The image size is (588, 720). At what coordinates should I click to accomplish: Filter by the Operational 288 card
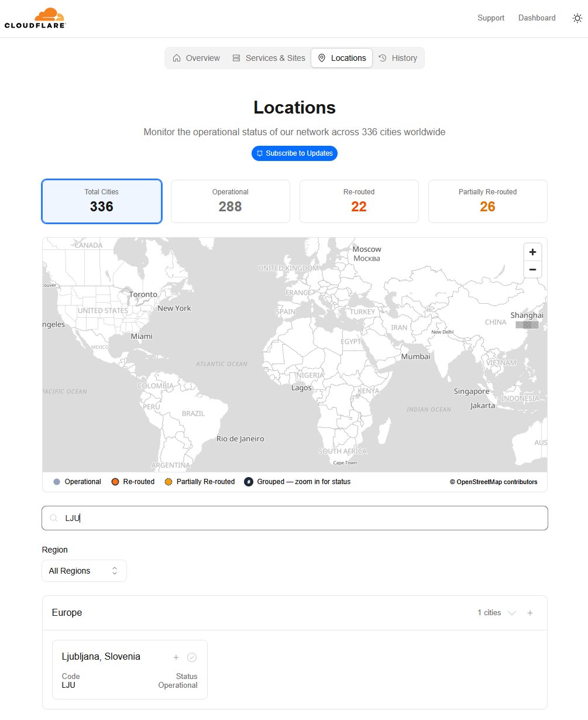(x=231, y=201)
